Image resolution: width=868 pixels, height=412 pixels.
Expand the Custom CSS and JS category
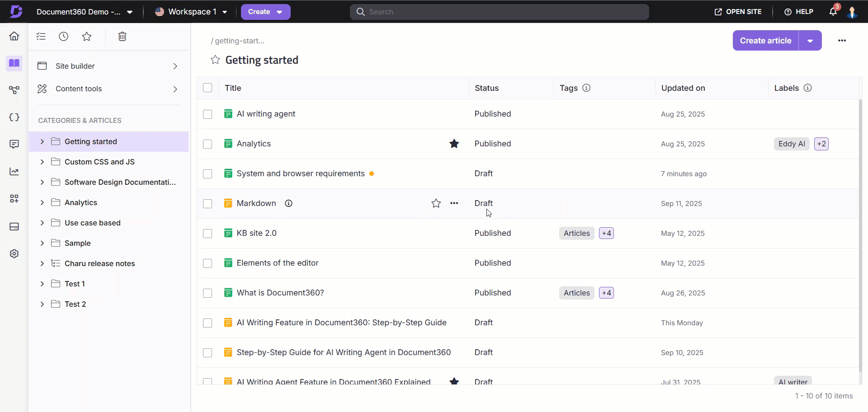pyautogui.click(x=42, y=162)
